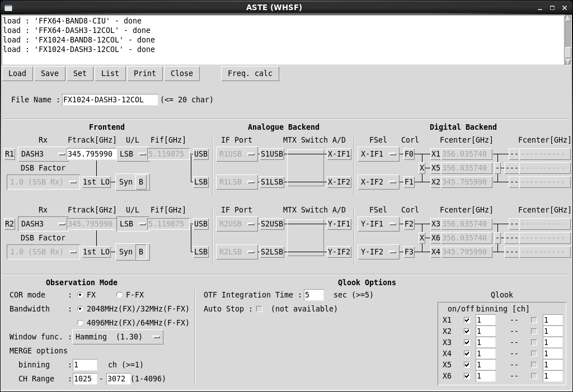This screenshot has width=573, height=392.
Task: Open the X-IF2 FSel dropdown
Action: coord(378,182)
